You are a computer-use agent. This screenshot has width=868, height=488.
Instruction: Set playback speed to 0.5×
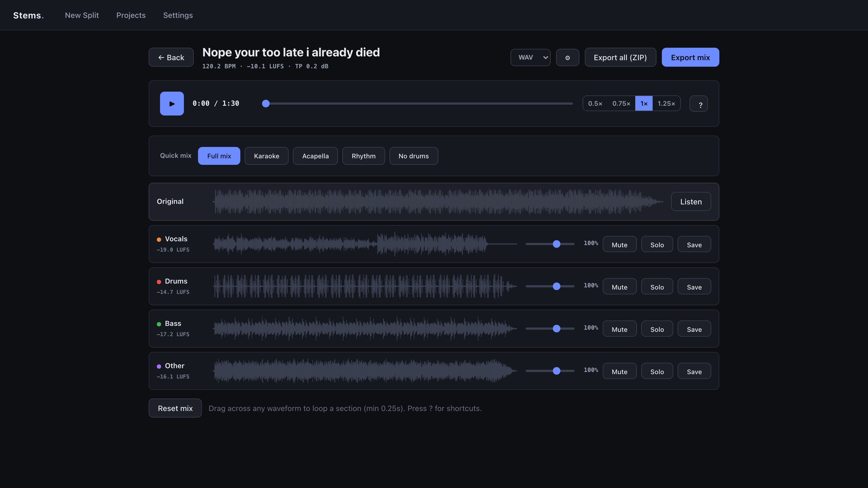tap(595, 103)
